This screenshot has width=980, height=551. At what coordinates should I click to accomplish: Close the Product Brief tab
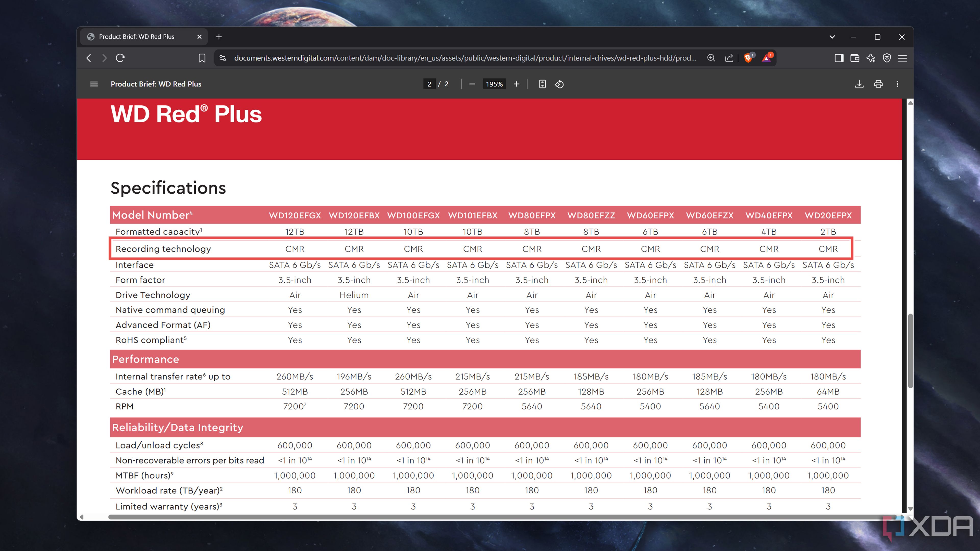(x=199, y=36)
